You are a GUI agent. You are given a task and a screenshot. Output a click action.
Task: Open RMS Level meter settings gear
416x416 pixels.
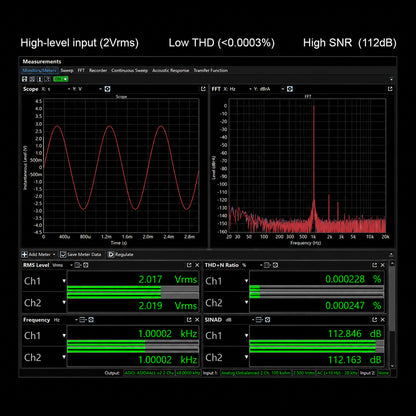[86, 265]
